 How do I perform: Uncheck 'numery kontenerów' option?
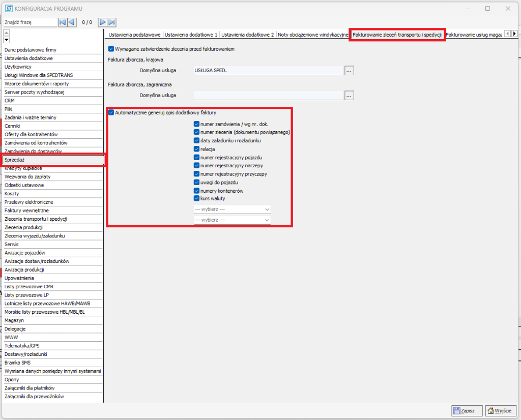pyautogui.click(x=196, y=190)
